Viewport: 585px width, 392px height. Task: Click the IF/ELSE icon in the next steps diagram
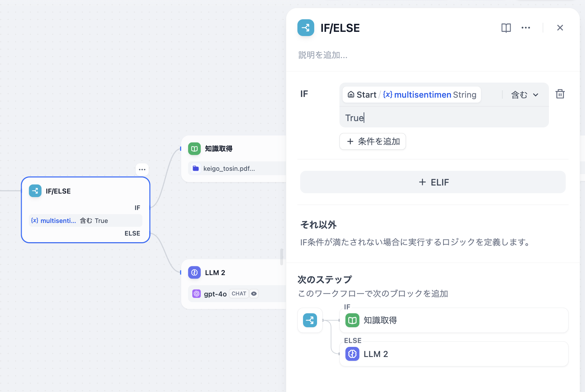pos(310,320)
